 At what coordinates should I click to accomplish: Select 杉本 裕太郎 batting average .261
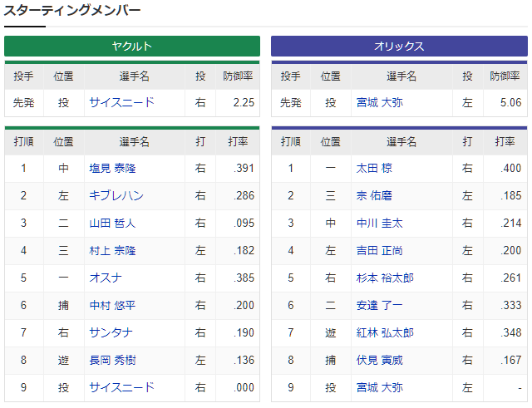(x=510, y=278)
